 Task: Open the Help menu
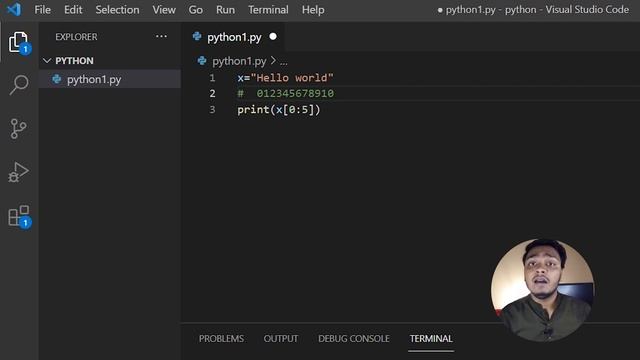313,9
